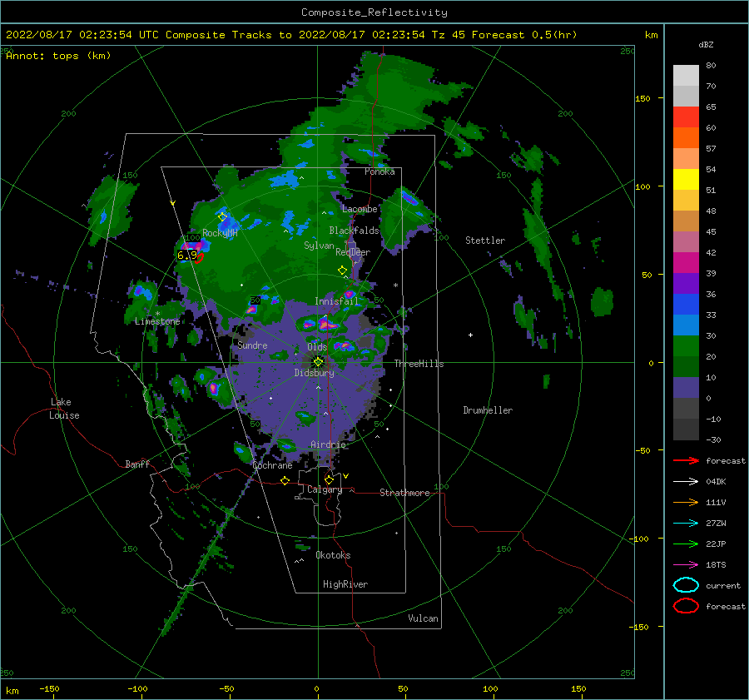Image resolution: width=749 pixels, height=700 pixels.
Task: Click the Vulcan city label
Action: (x=423, y=618)
